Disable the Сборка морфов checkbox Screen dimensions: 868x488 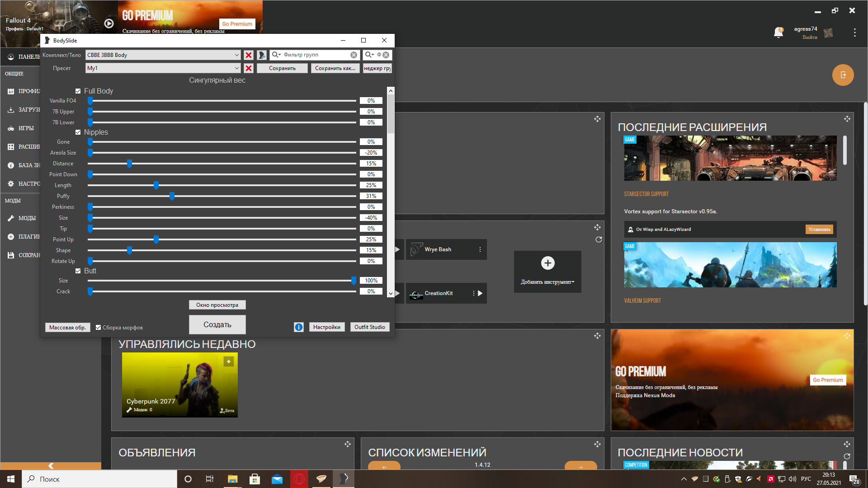pos(99,328)
